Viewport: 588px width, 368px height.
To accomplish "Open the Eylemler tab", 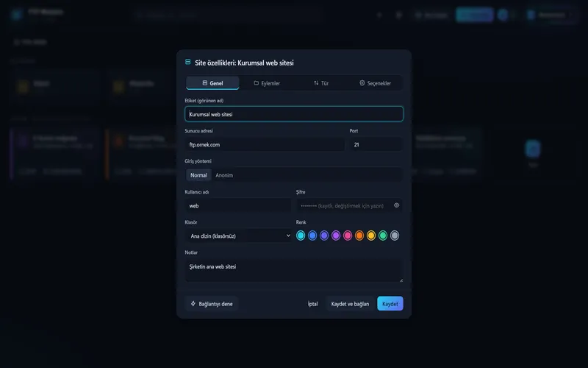I will click(x=267, y=83).
